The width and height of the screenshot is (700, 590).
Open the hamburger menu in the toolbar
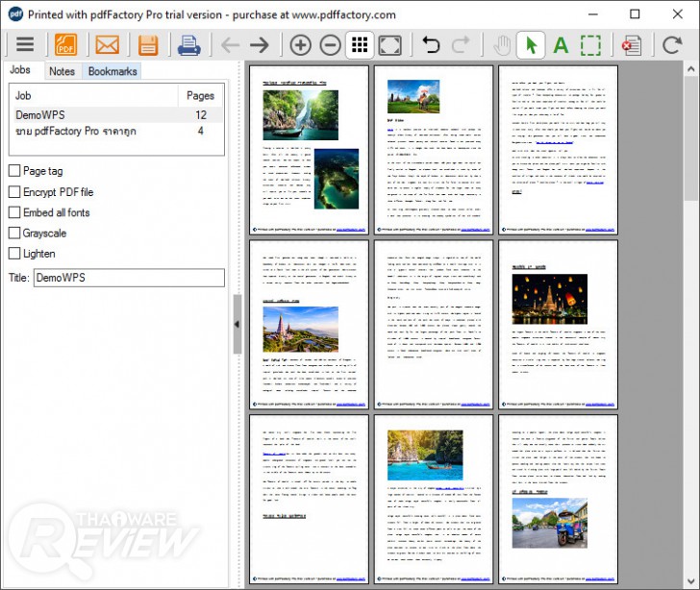25,44
